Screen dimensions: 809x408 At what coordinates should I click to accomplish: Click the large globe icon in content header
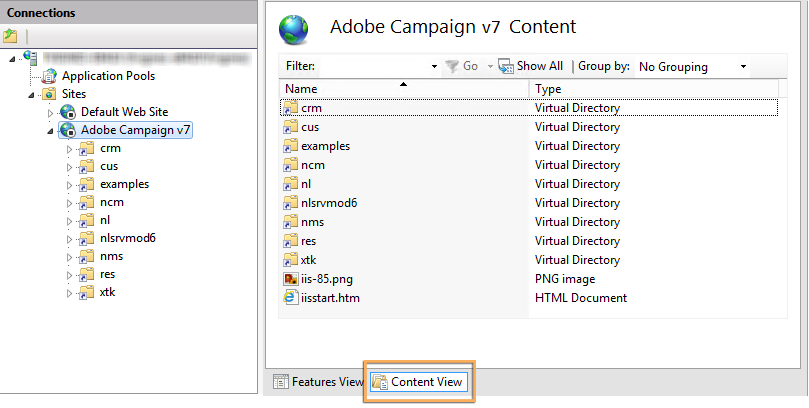point(294,30)
